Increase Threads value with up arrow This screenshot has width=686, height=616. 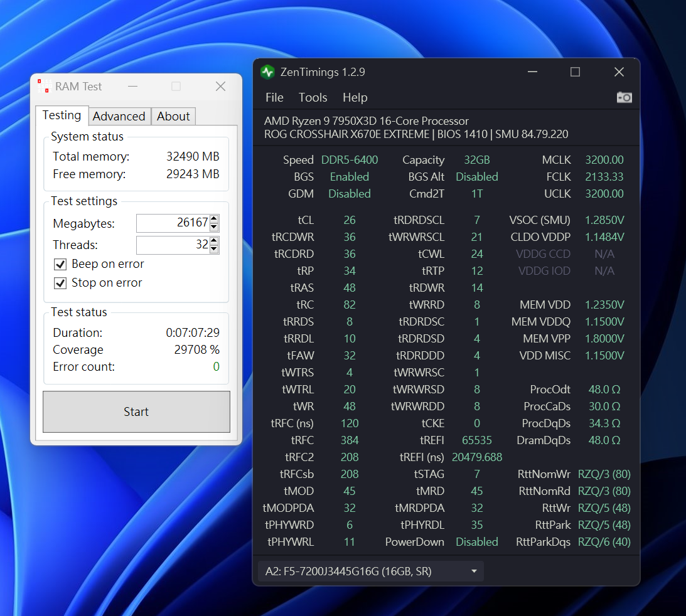click(214, 240)
